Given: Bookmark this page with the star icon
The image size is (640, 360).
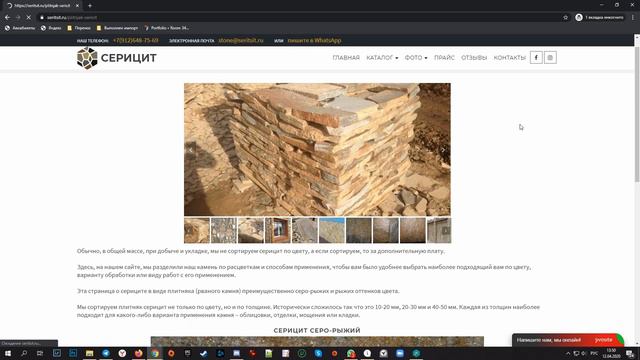Looking at the screenshot, I should tap(565, 18).
